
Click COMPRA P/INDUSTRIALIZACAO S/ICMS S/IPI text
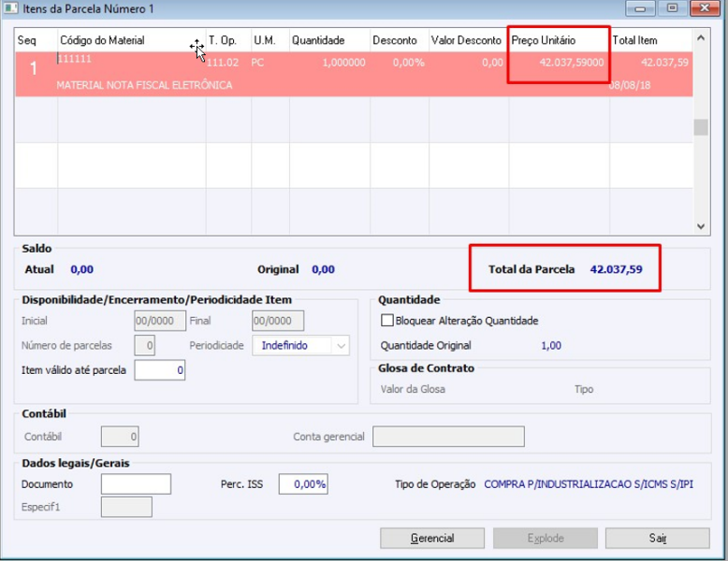click(589, 484)
